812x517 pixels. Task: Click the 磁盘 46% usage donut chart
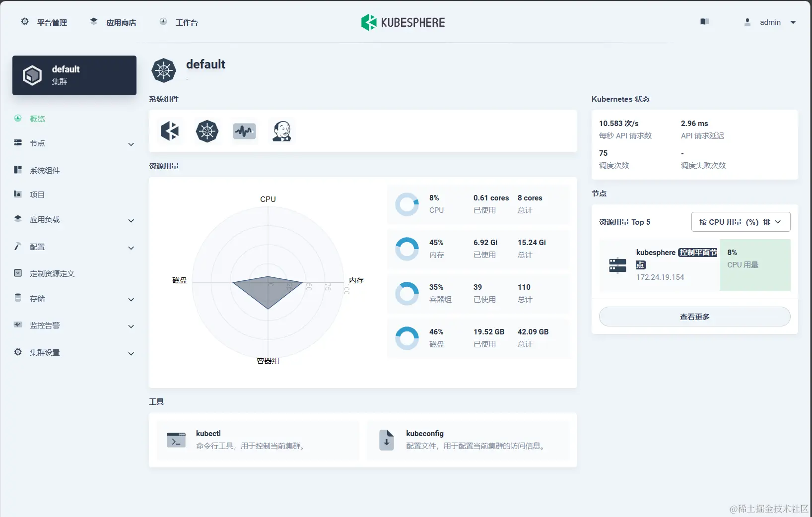click(407, 338)
